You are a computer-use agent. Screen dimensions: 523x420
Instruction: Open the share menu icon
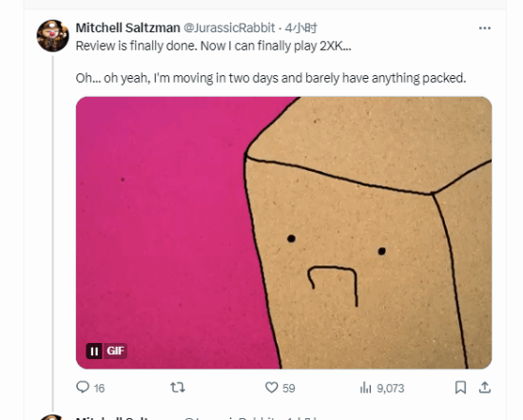pos(485,388)
